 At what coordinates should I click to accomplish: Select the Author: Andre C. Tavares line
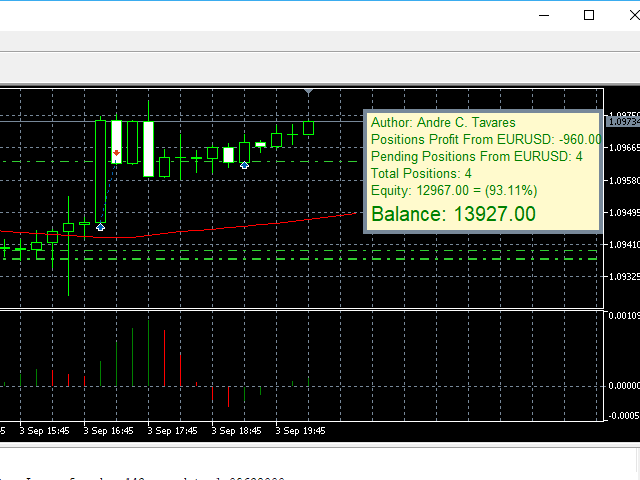coord(445,123)
